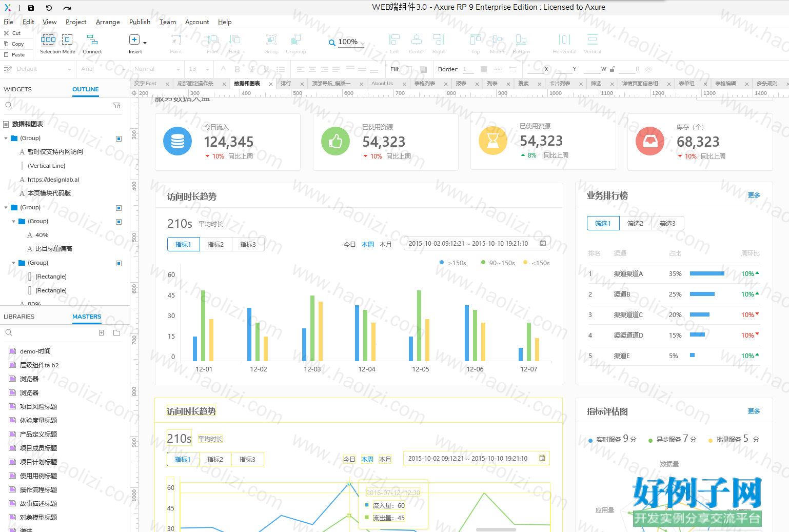
Task: Switch to the WIDGETS panel tab
Action: click(x=17, y=89)
